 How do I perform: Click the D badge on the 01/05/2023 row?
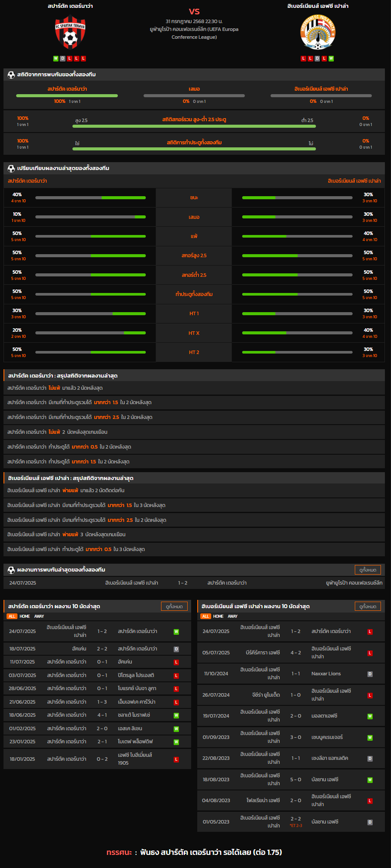370,822
